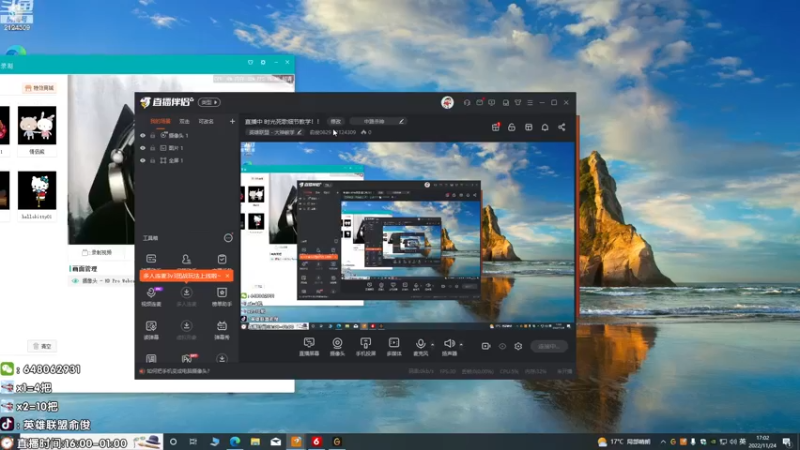Select the 全屏 1 source row

187,160
